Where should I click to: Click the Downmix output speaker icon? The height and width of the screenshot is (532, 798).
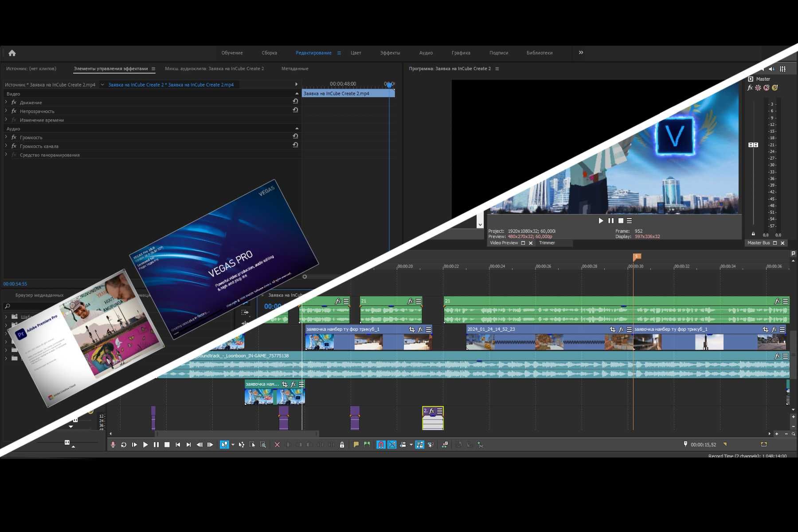coord(772,69)
